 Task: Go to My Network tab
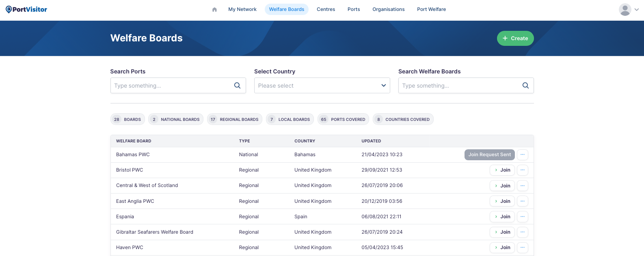point(242,9)
